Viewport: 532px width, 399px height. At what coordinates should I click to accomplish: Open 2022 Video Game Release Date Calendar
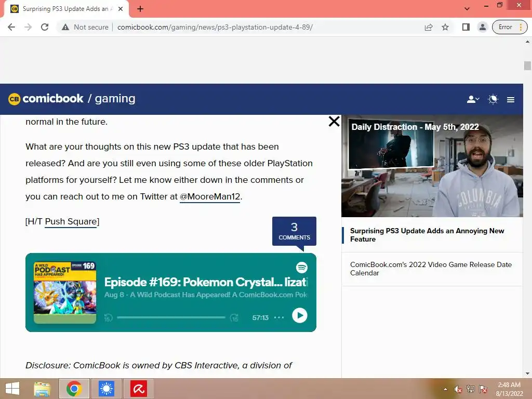[432, 269]
